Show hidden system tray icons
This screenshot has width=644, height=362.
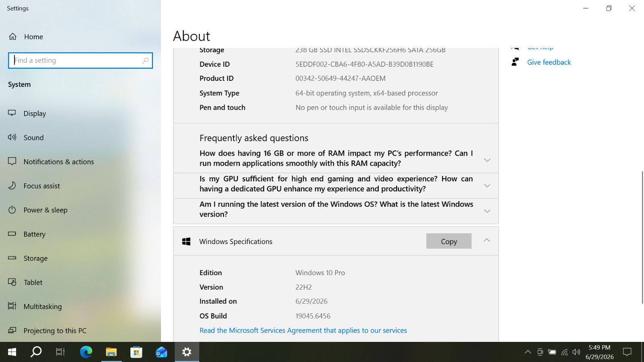[x=528, y=352]
